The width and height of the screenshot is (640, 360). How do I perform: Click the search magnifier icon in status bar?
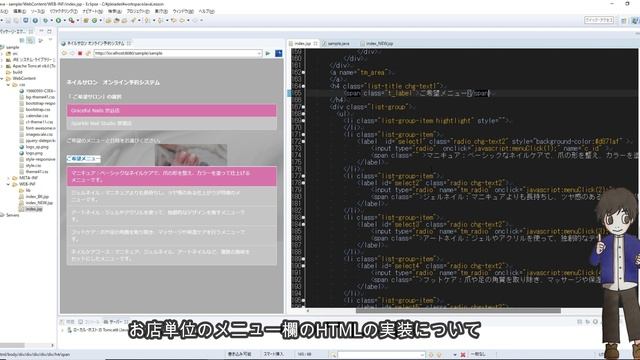333,355
